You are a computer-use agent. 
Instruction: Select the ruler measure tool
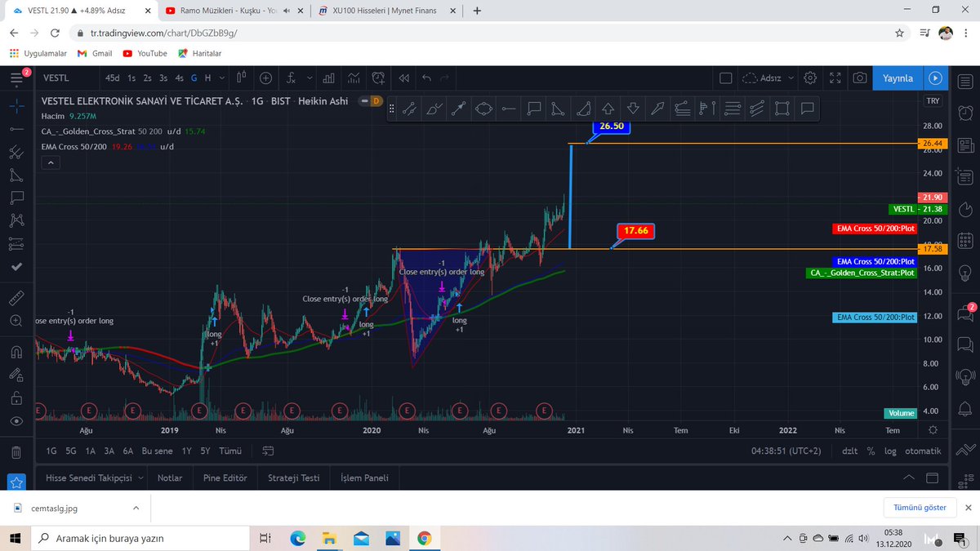coord(16,297)
